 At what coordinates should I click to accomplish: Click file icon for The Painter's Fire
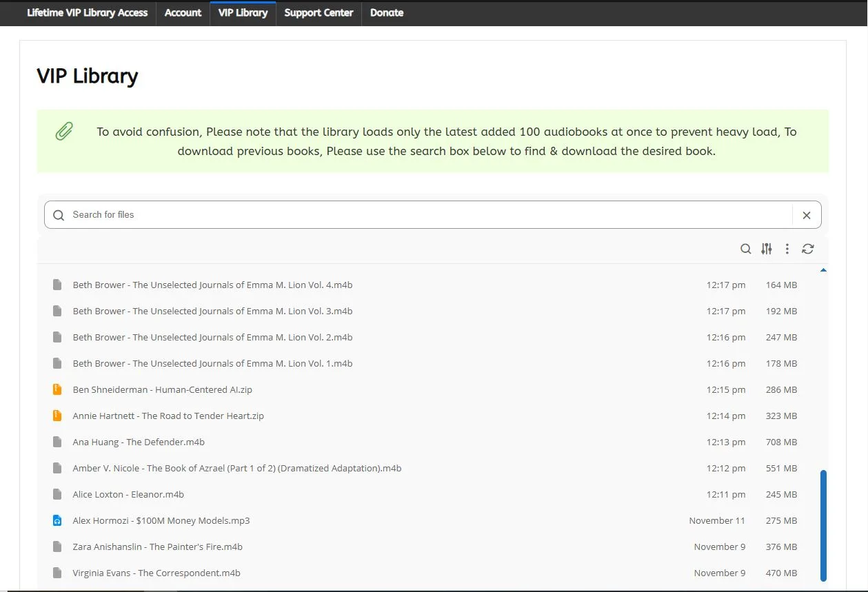tap(57, 547)
